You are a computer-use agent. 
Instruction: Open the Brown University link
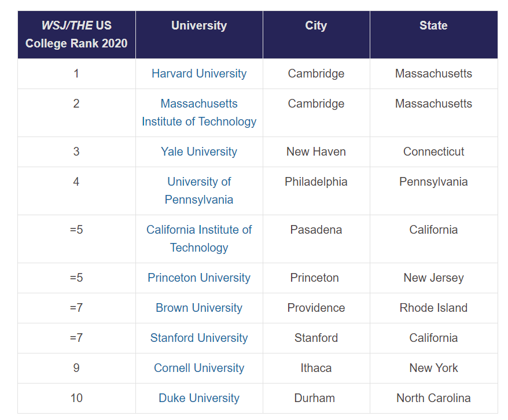pos(198,308)
